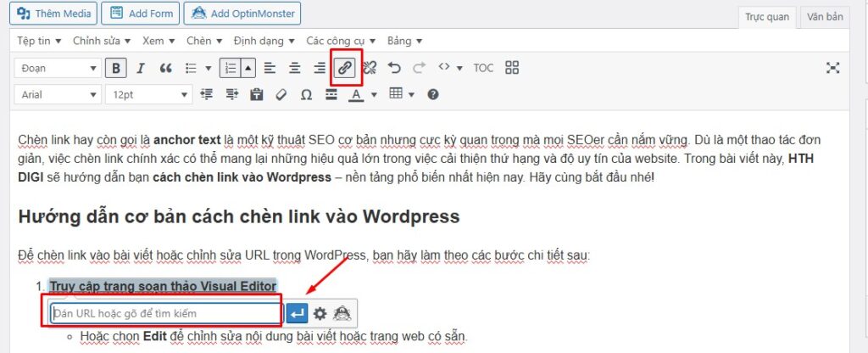Switch to the Văn bản tab
868x353 pixels.
825,16
